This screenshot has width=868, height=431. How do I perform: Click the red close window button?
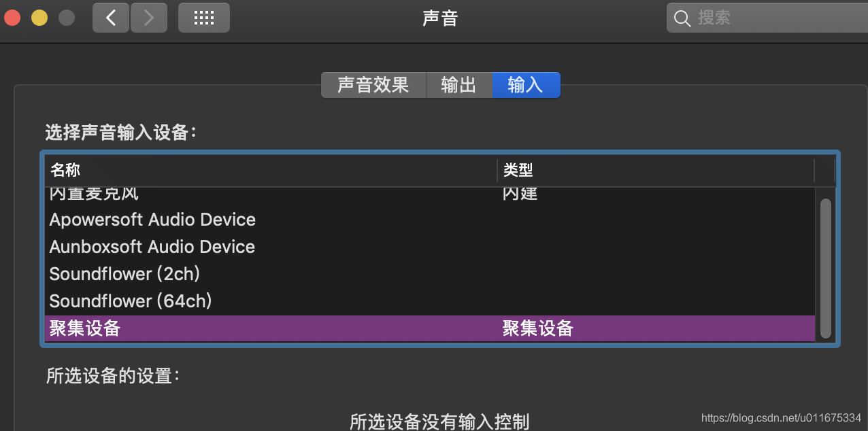pos(12,18)
